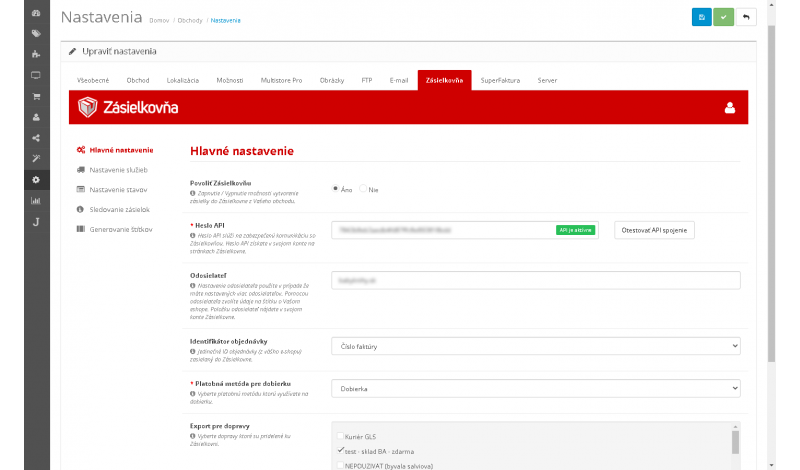Switch to the SuperFaktura tab
Screen dimensions: 800x470
[500, 81]
